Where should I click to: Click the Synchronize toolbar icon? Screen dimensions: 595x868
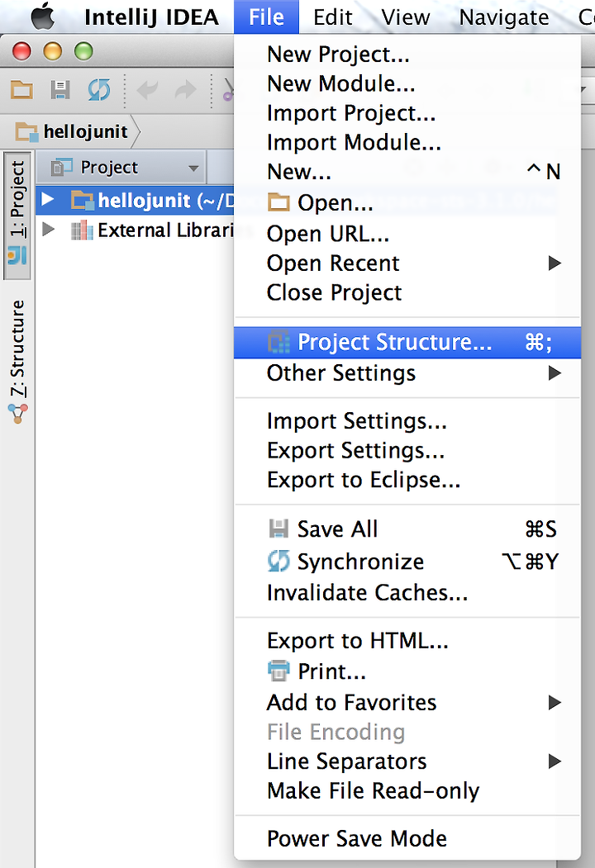pos(98,90)
